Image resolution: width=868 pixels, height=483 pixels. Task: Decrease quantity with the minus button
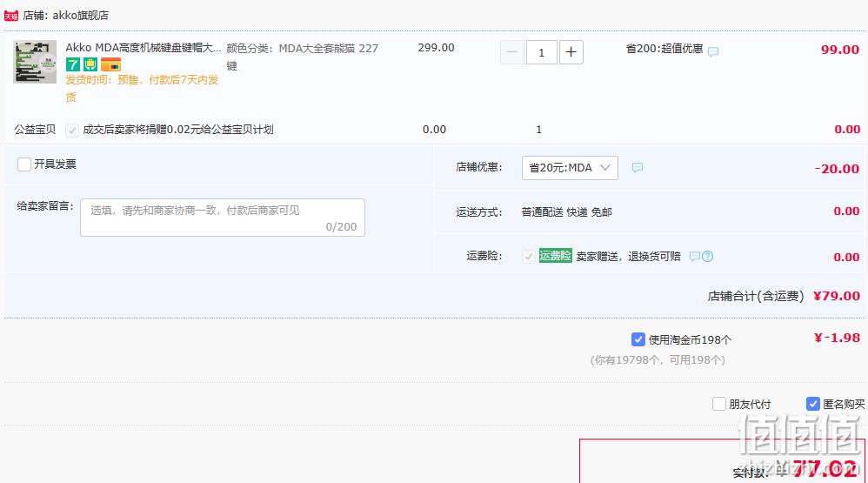click(511, 52)
